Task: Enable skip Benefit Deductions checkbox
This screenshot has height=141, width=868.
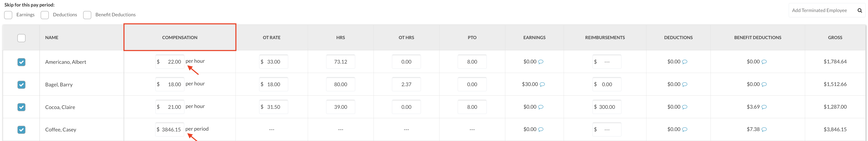Action: click(x=87, y=15)
